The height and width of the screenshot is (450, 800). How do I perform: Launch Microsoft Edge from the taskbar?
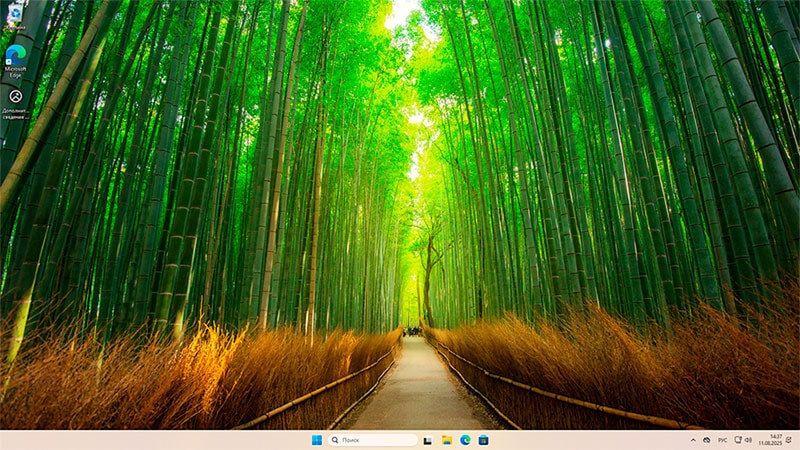point(465,440)
